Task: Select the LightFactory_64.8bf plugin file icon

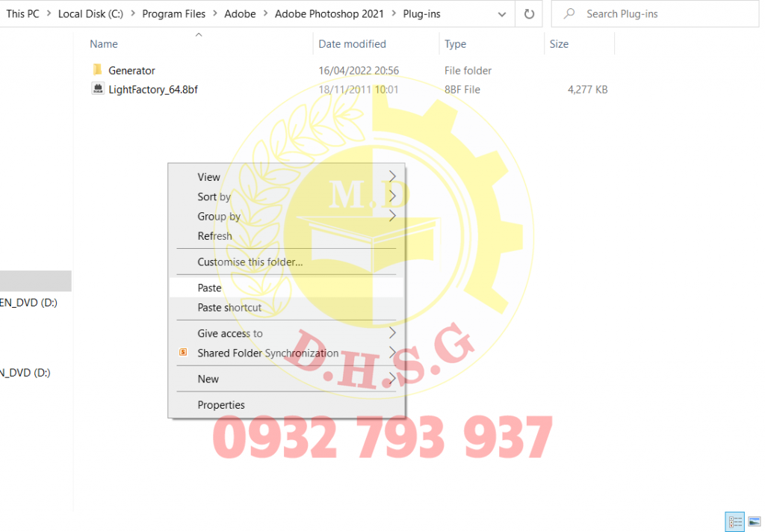Action: (98, 89)
